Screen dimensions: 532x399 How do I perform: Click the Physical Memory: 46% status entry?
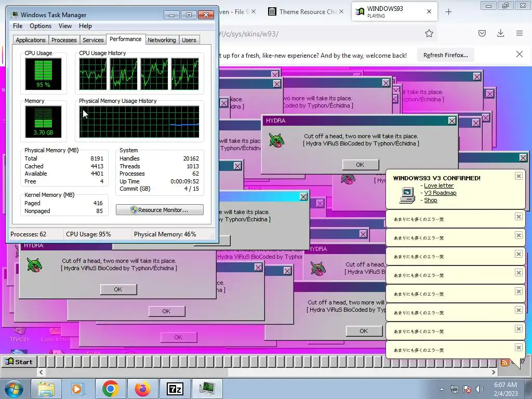tap(165, 234)
